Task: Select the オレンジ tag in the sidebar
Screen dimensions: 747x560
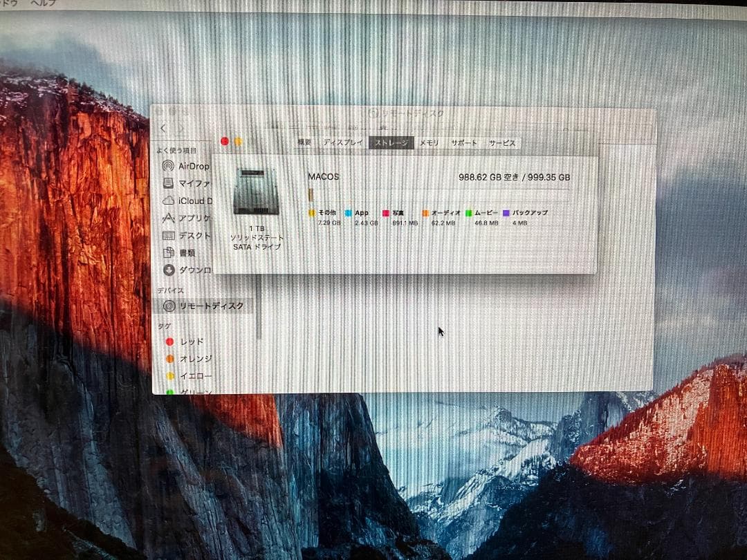Action: [172, 358]
